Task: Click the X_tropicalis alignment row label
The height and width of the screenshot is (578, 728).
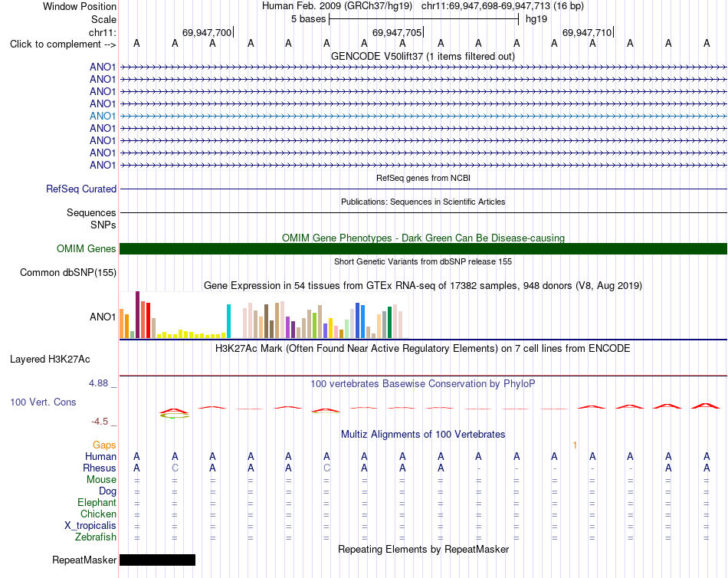Action: coord(90,526)
